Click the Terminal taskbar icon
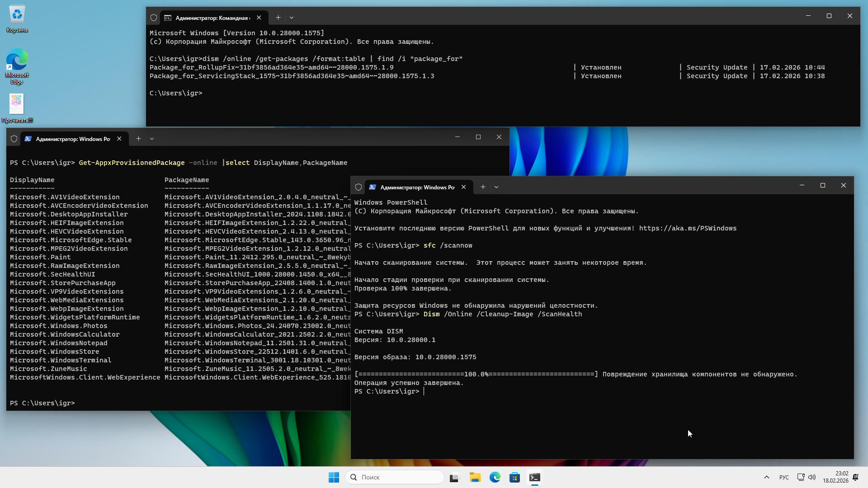868x488 pixels. (x=534, y=477)
